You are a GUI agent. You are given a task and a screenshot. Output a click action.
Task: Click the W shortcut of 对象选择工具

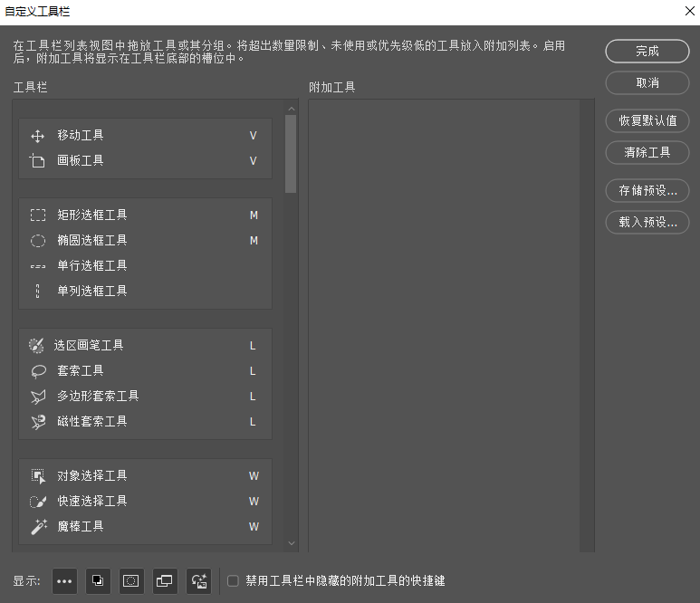click(x=254, y=476)
